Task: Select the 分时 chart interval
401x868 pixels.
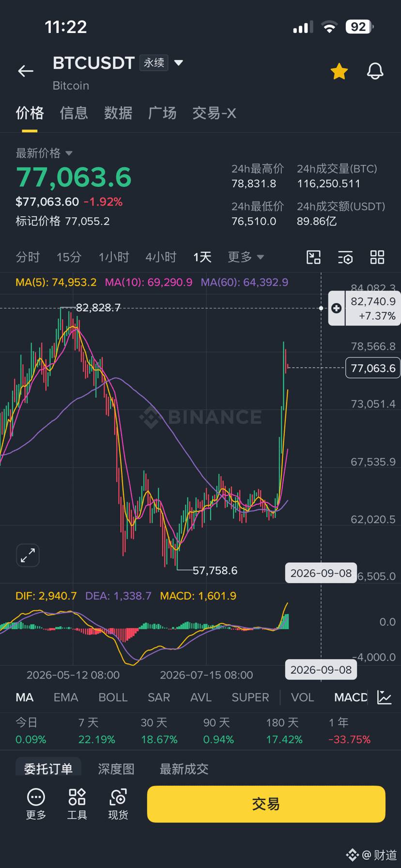Action: (x=28, y=257)
